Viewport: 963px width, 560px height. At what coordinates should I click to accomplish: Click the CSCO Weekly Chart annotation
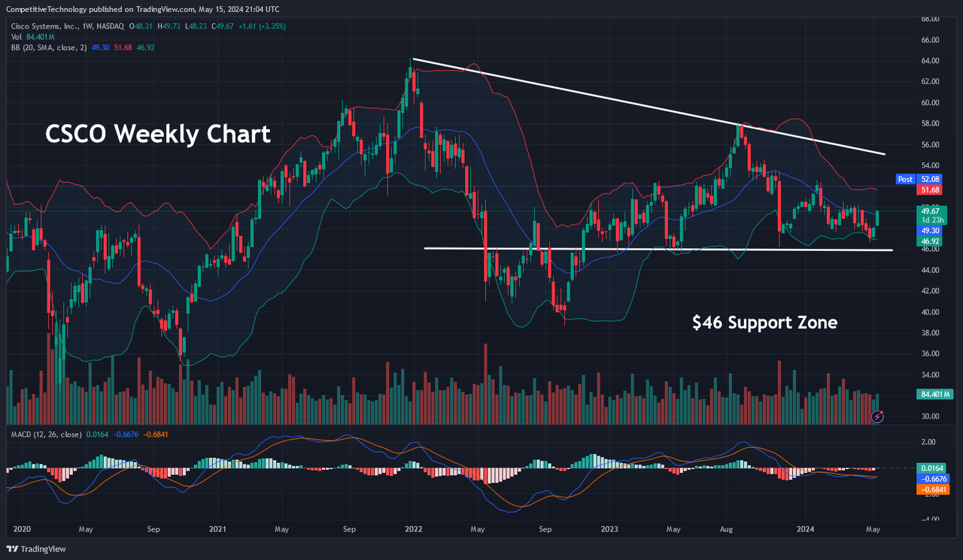click(x=157, y=134)
